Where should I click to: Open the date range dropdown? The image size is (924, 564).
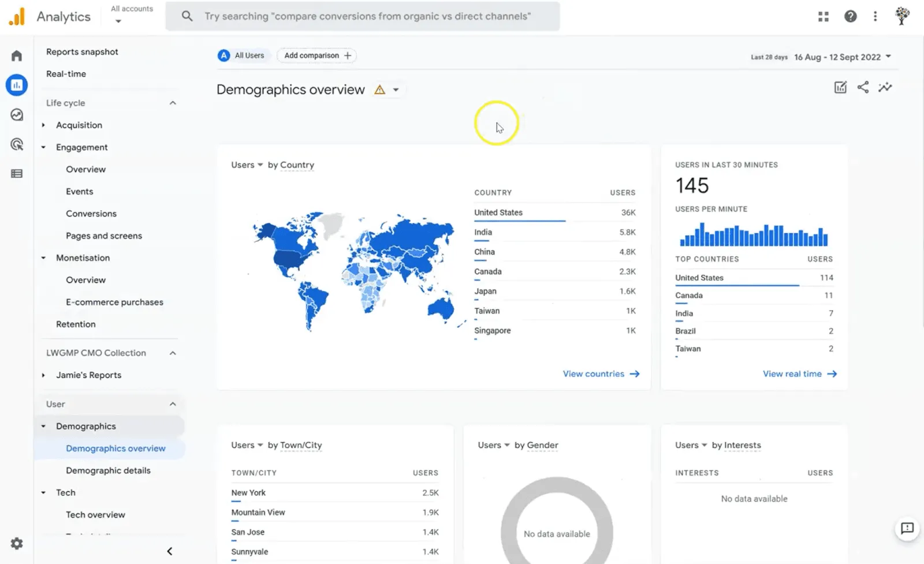click(x=843, y=57)
